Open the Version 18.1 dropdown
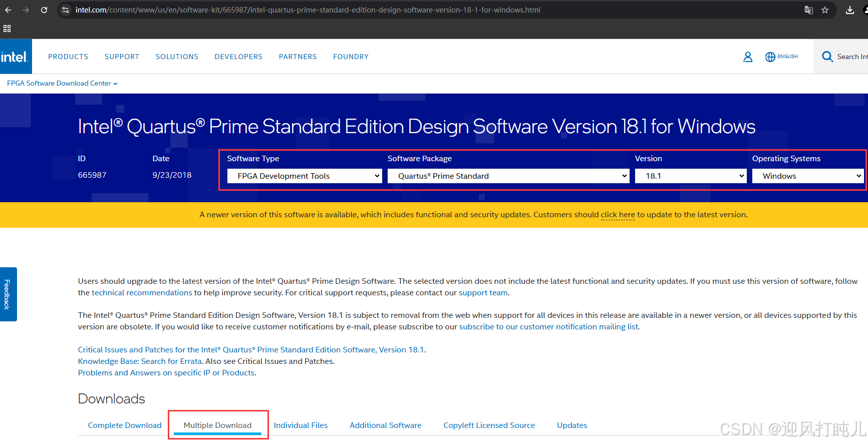The width and height of the screenshot is (868, 444). [691, 176]
